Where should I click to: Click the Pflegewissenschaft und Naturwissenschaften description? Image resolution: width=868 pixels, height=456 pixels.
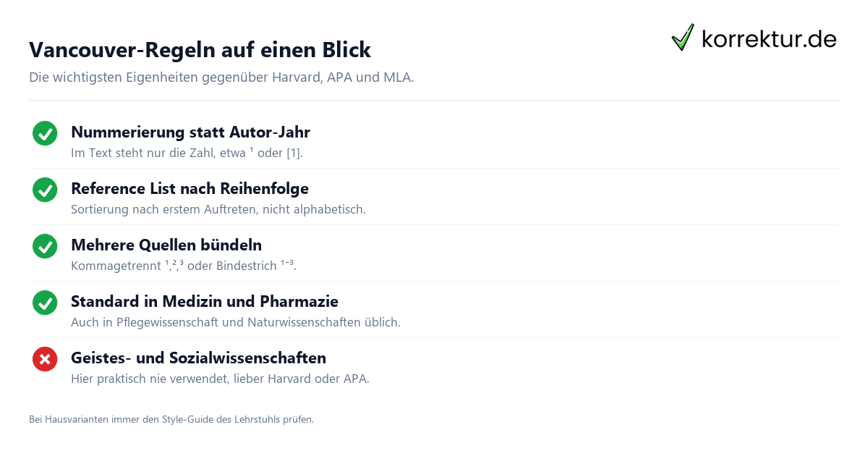pyautogui.click(x=236, y=323)
